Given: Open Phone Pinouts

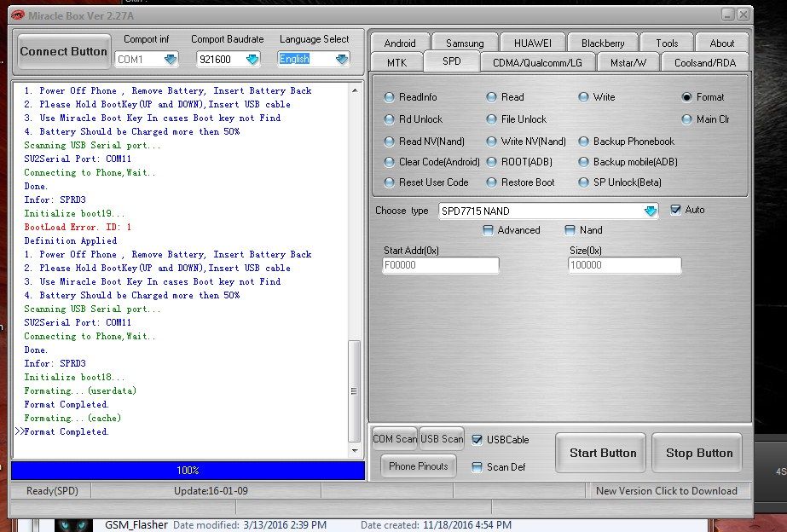Looking at the screenshot, I should (x=418, y=466).
